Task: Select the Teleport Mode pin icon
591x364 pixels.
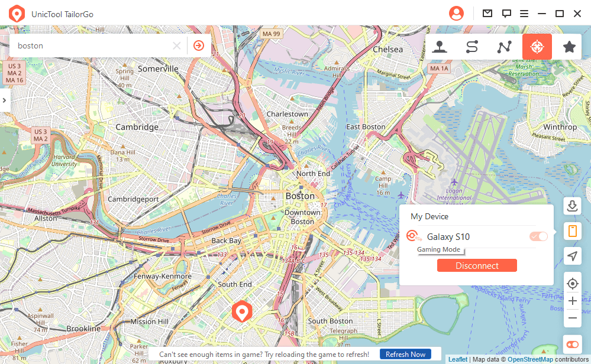Action: click(x=440, y=47)
